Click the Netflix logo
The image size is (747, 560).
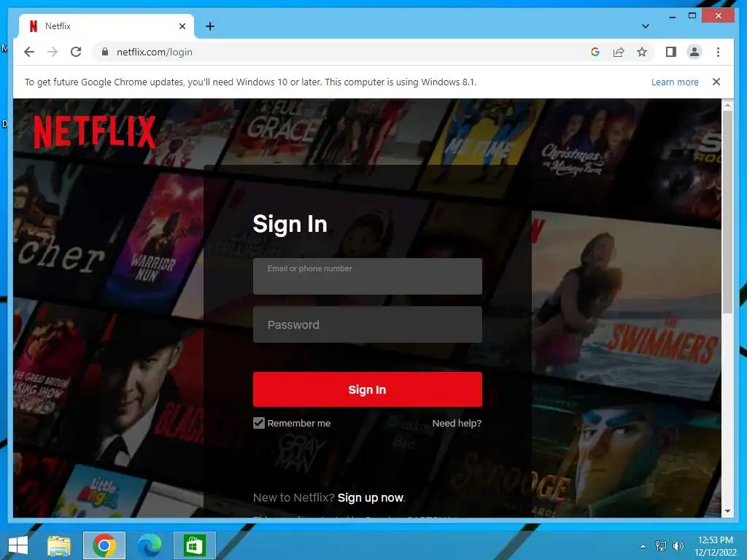(94, 132)
